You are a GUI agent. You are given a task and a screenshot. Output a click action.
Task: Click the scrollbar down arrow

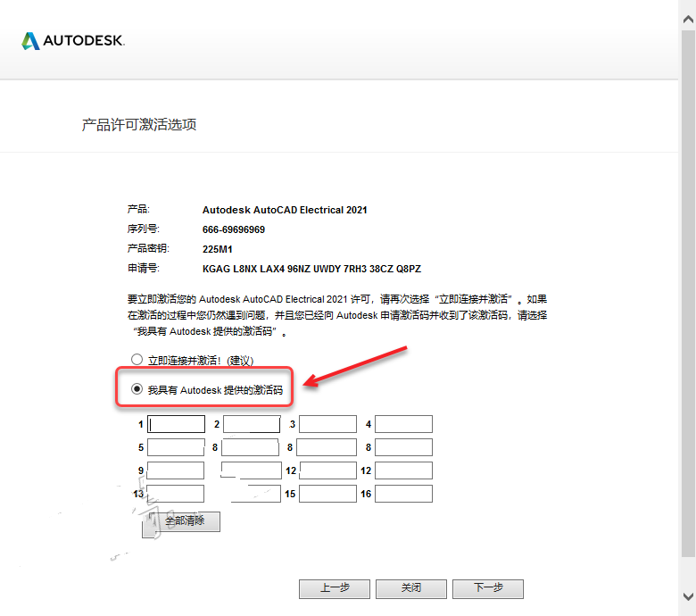tap(688, 596)
